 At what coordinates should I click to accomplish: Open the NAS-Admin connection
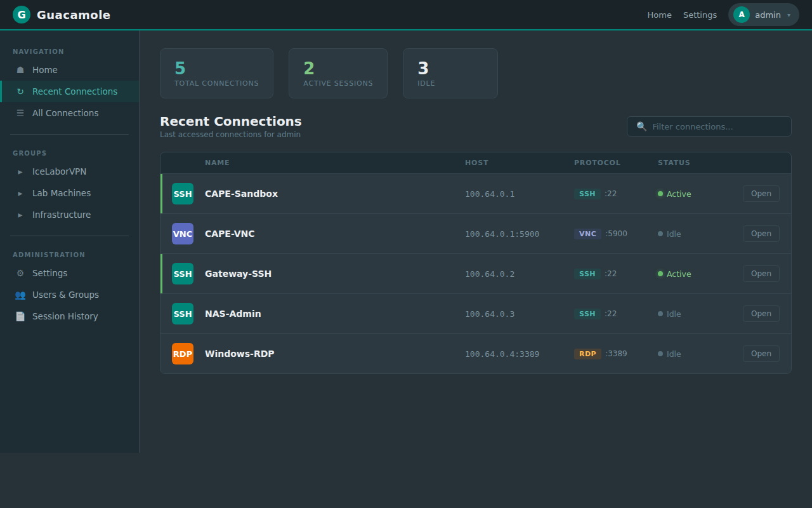(x=761, y=314)
